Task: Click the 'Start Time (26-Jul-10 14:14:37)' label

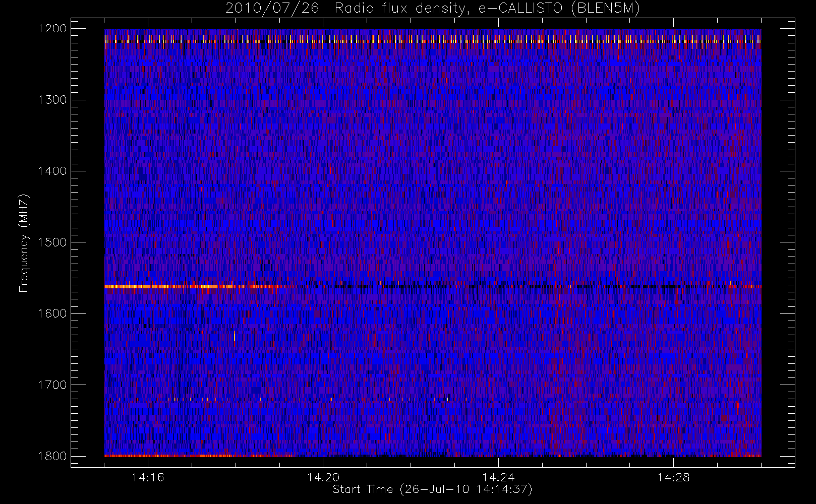Action: (x=433, y=489)
